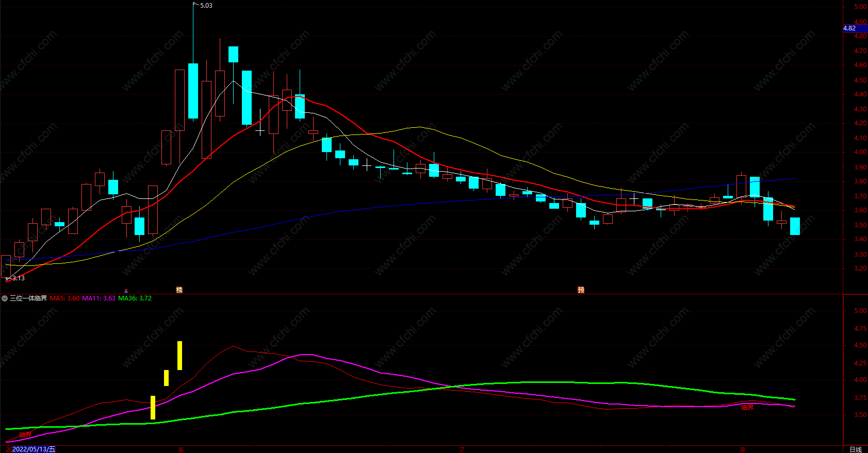Click the red-blue arrow signal marker

point(126,291)
